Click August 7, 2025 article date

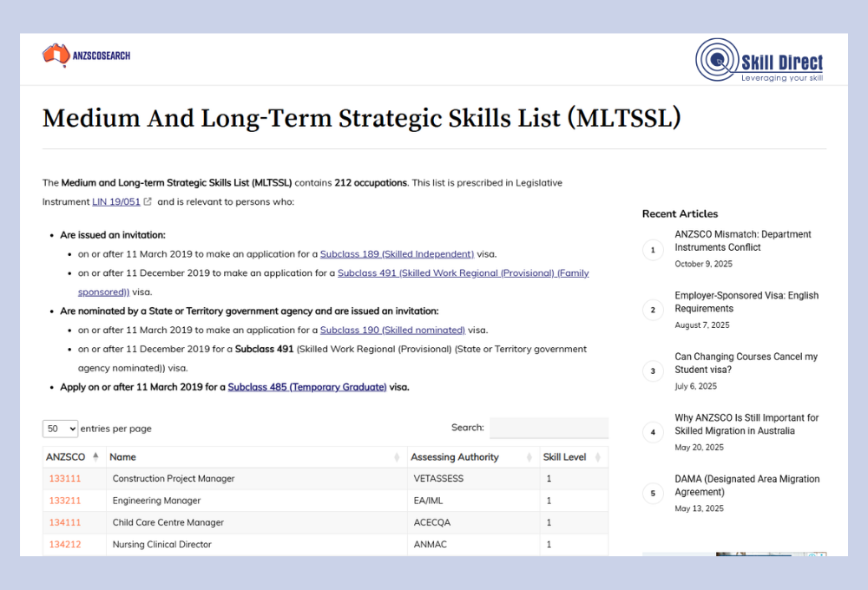702,325
